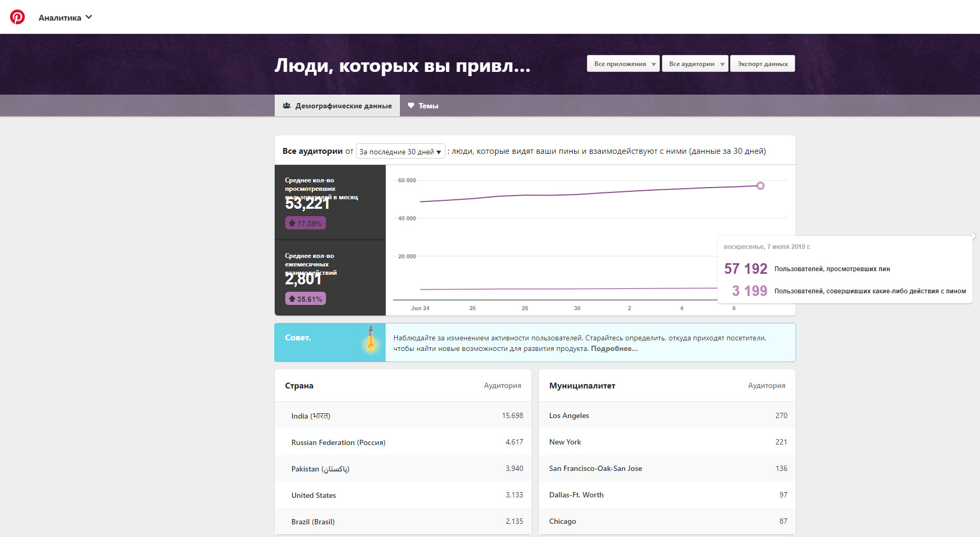Click the Pinterest logo icon
Image resolution: width=980 pixels, height=537 pixels.
coord(17,17)
